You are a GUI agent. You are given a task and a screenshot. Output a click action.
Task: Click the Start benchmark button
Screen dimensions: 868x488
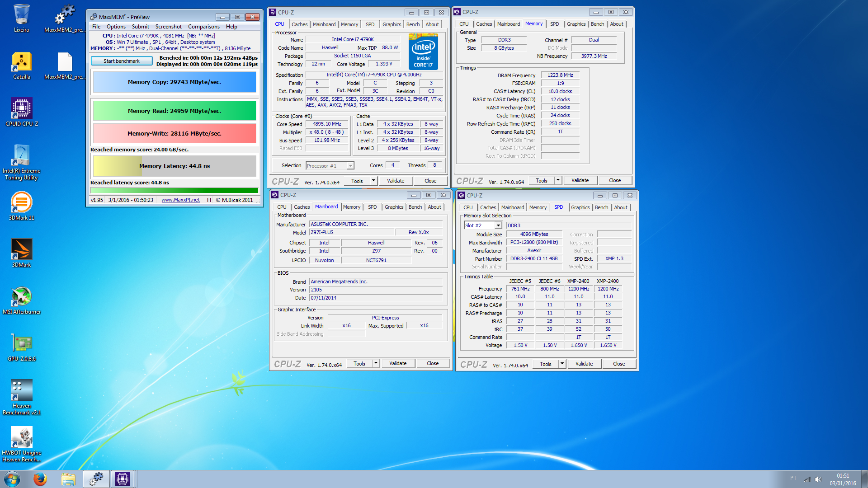coord(122,61)
